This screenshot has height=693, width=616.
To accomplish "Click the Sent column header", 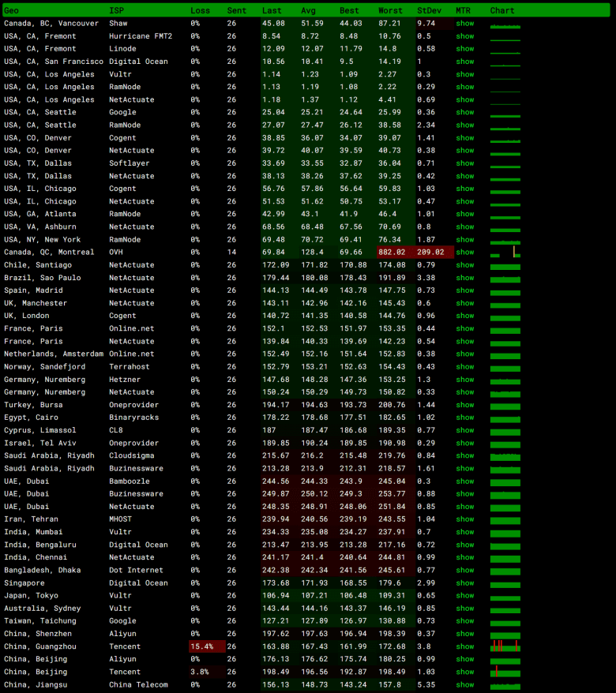I will [x=237, y=10].
